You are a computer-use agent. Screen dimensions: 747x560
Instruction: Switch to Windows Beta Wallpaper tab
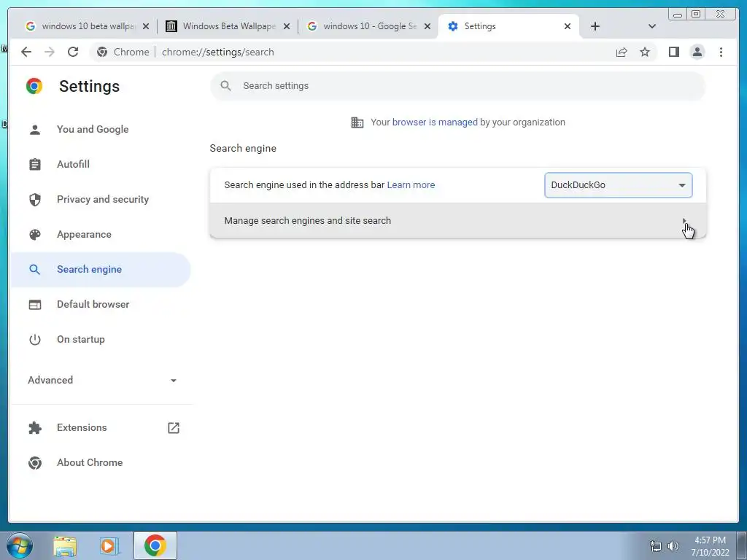coord(227,26)
